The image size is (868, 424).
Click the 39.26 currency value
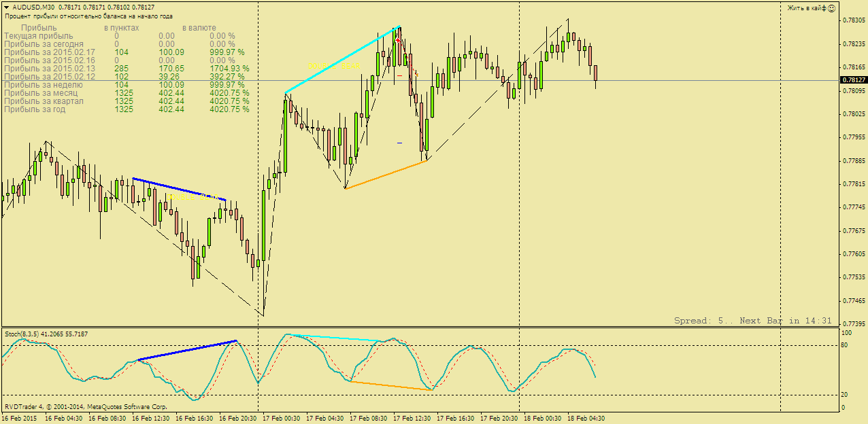pos(169,76)
